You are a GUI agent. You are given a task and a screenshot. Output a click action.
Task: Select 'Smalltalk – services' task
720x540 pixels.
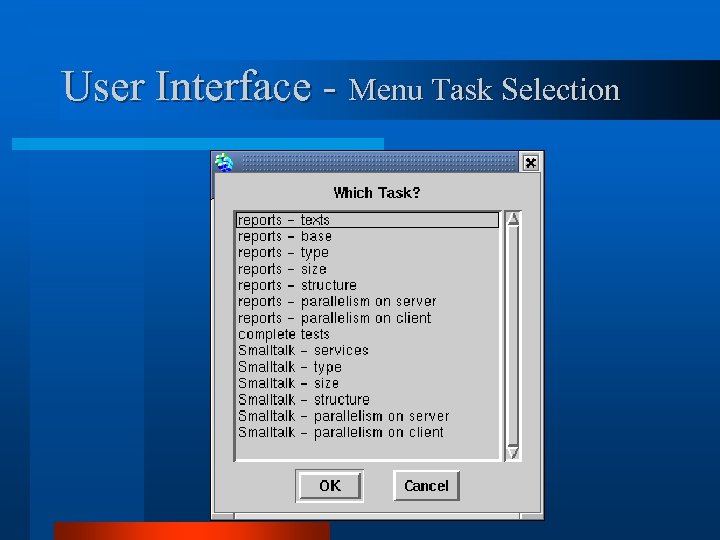pos(367,350)
